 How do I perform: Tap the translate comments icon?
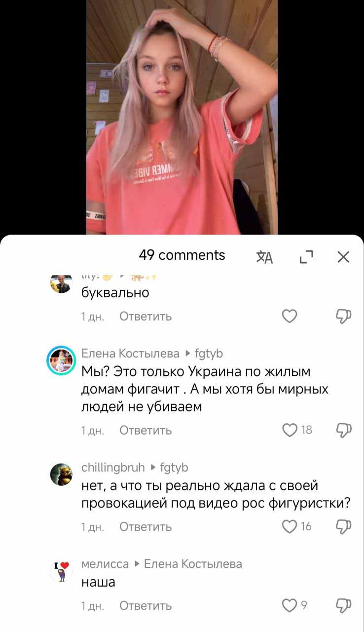coord(265,257)
